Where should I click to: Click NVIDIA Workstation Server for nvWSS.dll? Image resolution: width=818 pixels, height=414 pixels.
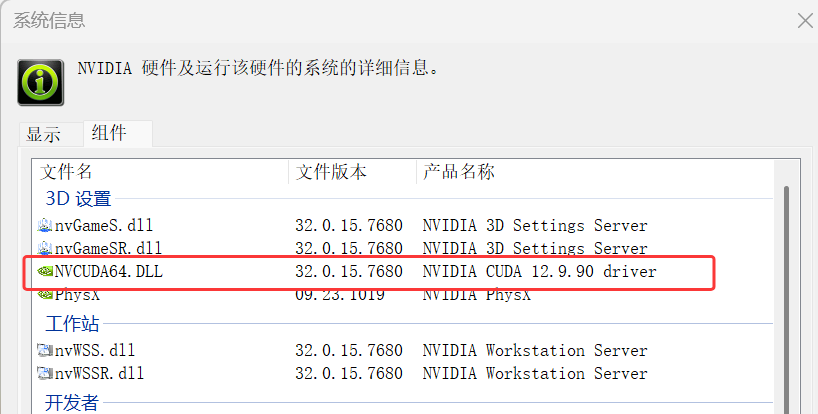click(535, 350)
